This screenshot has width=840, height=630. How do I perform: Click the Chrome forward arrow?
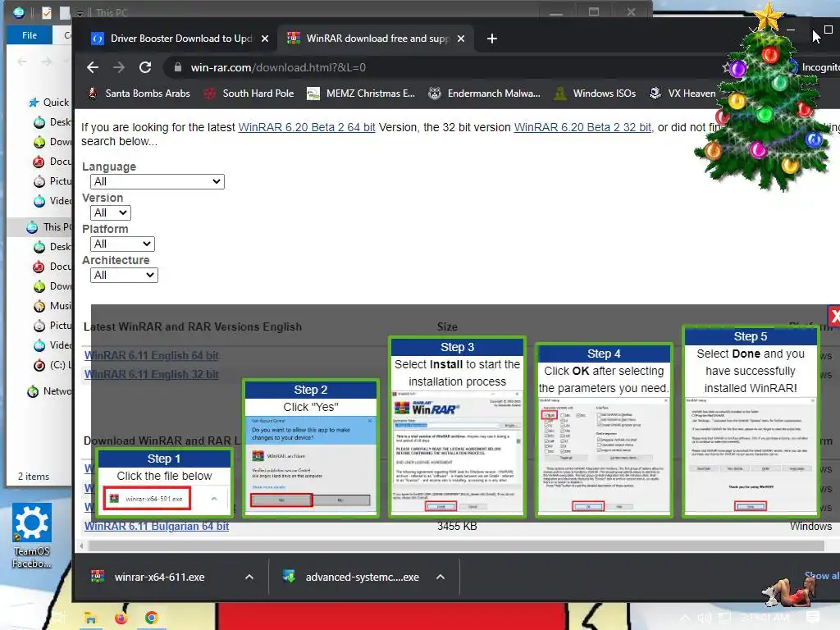[x=119, y=67]
